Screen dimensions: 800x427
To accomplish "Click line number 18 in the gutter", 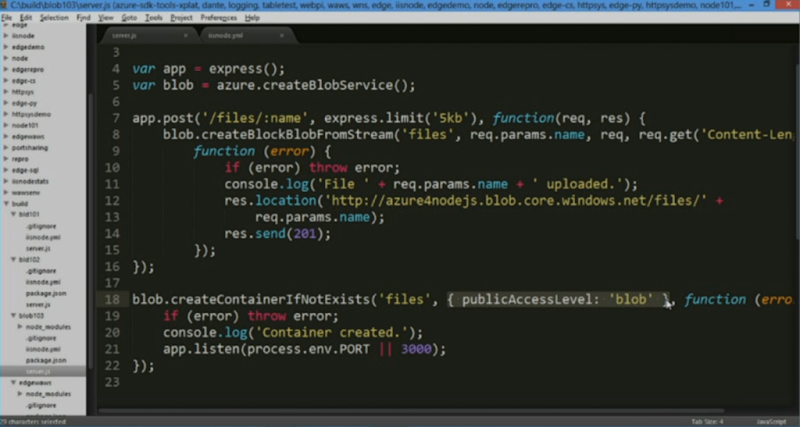I will [x=112, y=299].
